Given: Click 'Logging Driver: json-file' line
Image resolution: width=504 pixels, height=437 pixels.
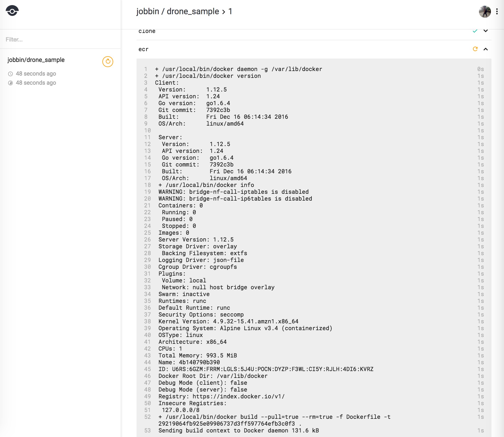Looking at the screenshot, I should click(201, 260).
